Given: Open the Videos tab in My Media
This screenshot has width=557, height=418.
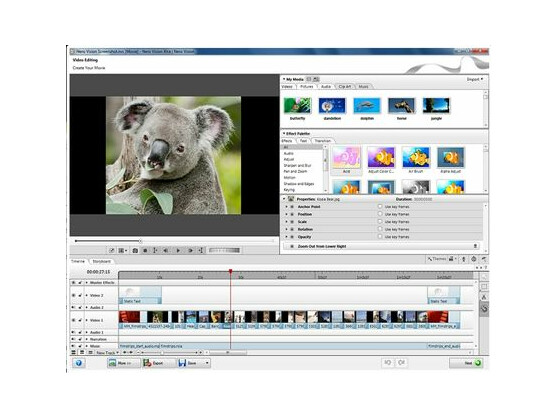Looking at the screenshot, I should point(287,86).
